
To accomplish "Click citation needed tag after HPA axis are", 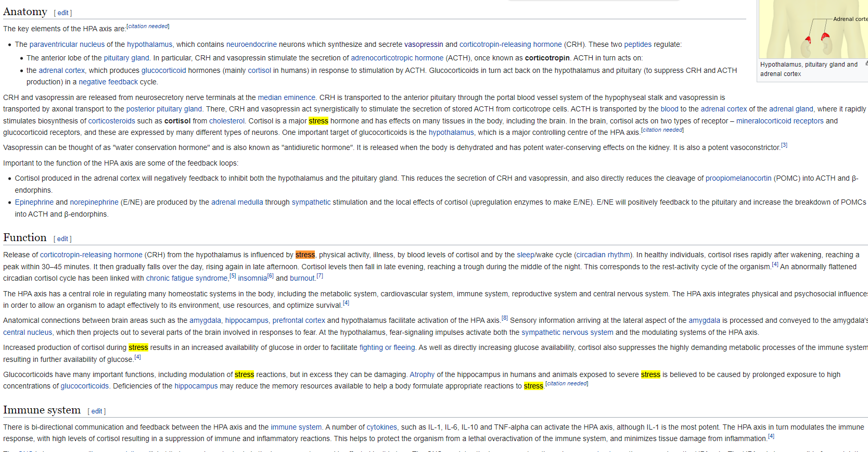I will [148, 26].
